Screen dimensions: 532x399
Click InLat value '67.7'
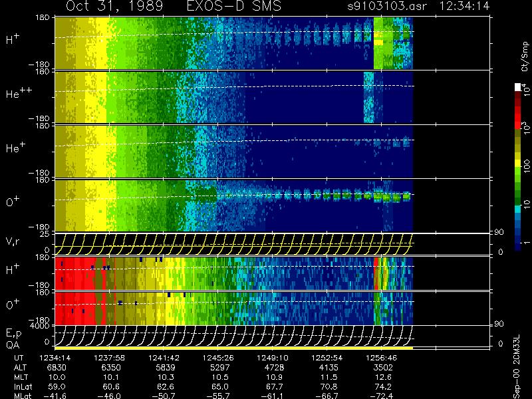tap(275, 386)
